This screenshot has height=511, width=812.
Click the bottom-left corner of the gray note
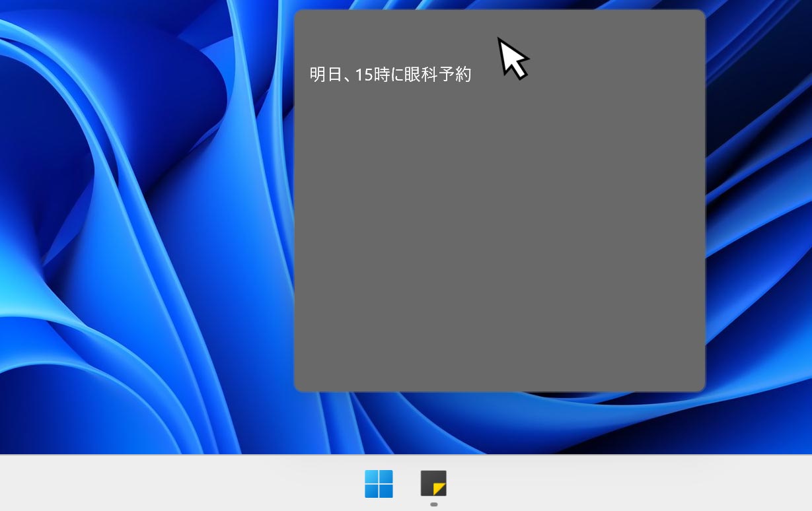click(x=299, y=386)
